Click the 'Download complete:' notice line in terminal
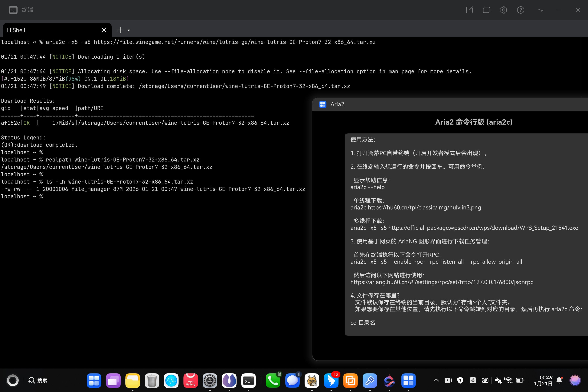The width and height of the screenshot is (588, 392). point(175,86)
